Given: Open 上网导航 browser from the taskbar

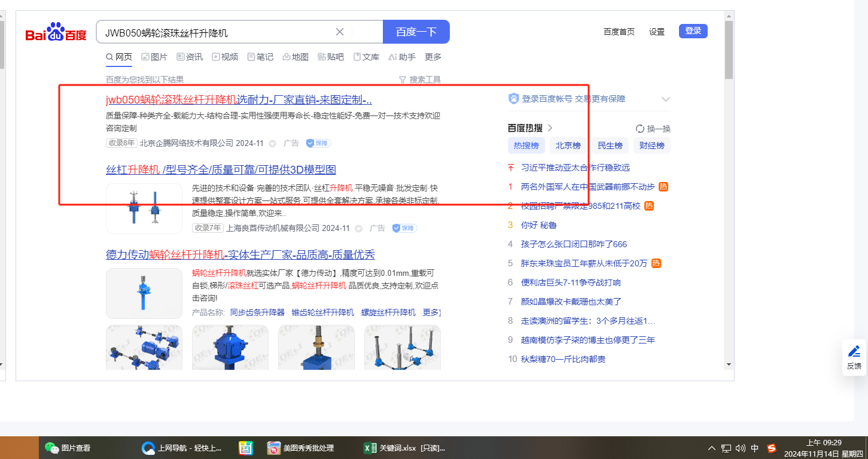Looking at the screenshot, I should [182, 448].
